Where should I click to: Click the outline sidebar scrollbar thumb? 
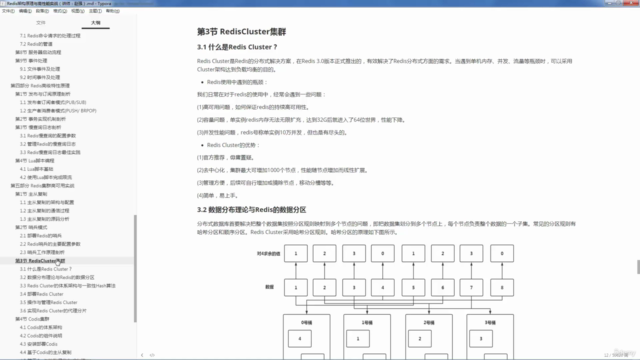[x=135, y=268]
